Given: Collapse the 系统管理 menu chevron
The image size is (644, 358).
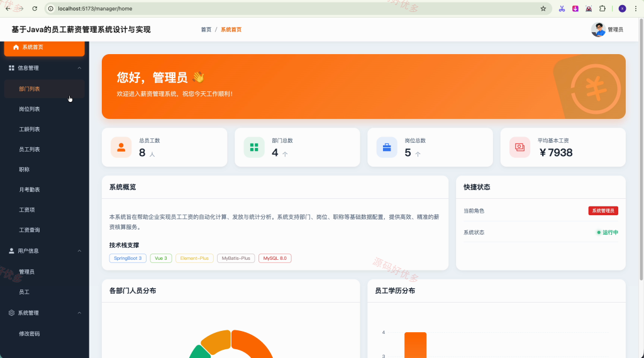Looking at the screenshot, I should point(79,313).
